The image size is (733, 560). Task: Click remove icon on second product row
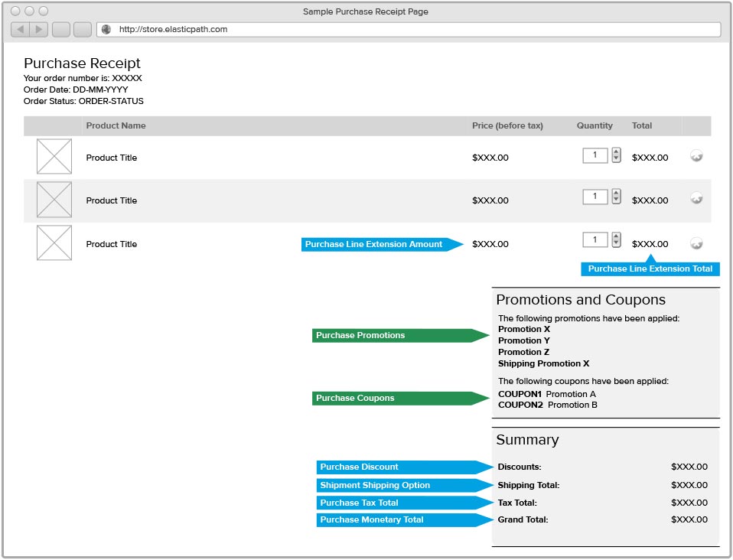point(696,199)
